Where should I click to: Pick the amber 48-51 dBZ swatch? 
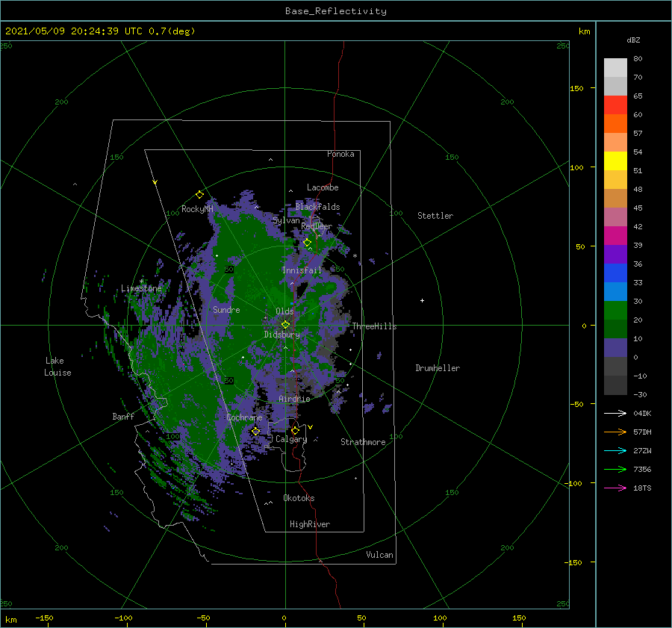pos(615,180)
